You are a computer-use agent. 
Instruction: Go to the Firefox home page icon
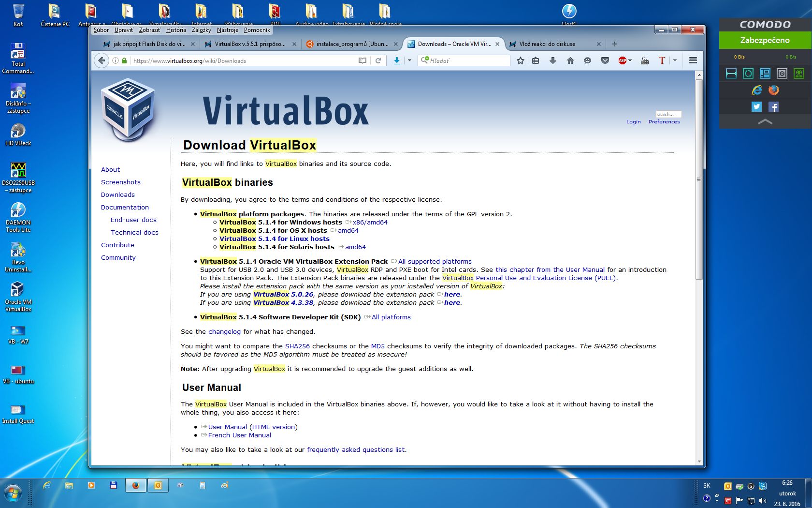coord(570,60)
